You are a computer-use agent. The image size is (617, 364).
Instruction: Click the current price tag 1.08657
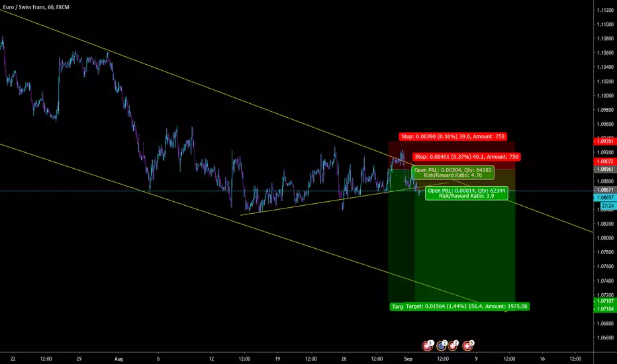[605, 197]
